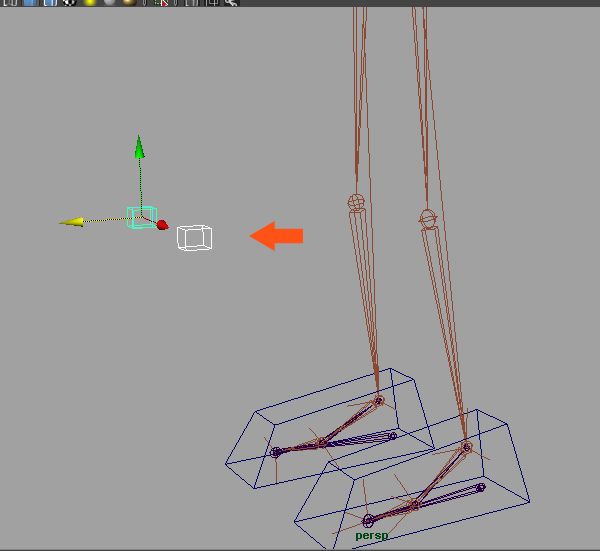Grab the green Y-axis move arrow
The image size is (600, 551).
pos(139,147)
